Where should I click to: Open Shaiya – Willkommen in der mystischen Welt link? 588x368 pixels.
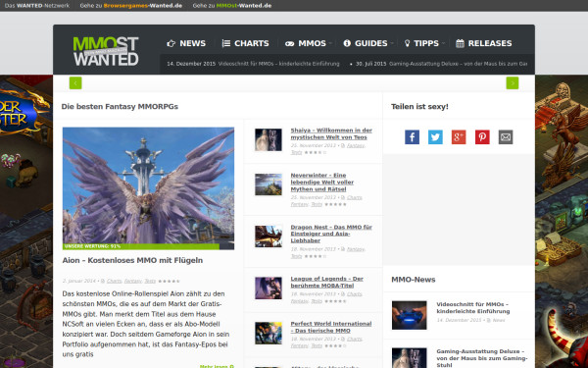click(331, 133)
